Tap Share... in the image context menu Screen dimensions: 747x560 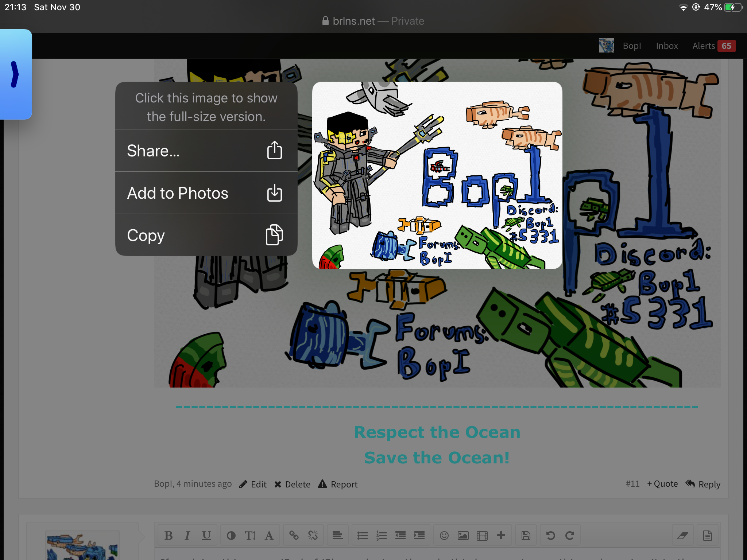(x=206, y=151)
